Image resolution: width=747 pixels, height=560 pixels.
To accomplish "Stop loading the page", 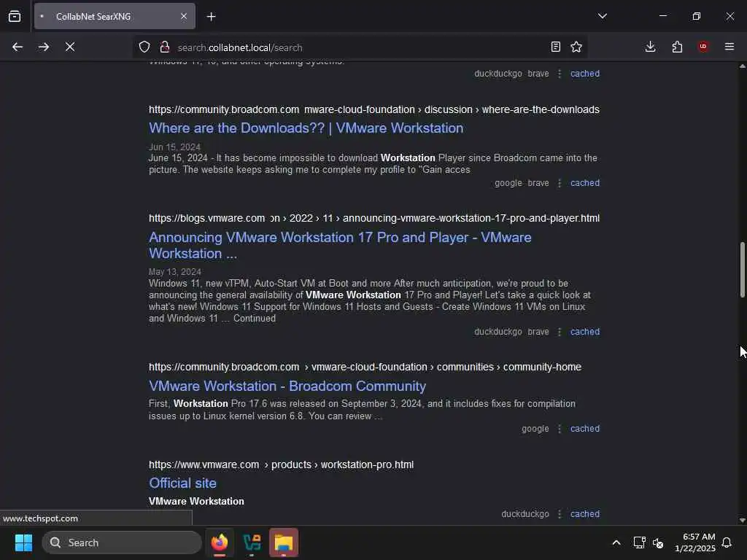I will pyautogui.click(x=69, y=47).
